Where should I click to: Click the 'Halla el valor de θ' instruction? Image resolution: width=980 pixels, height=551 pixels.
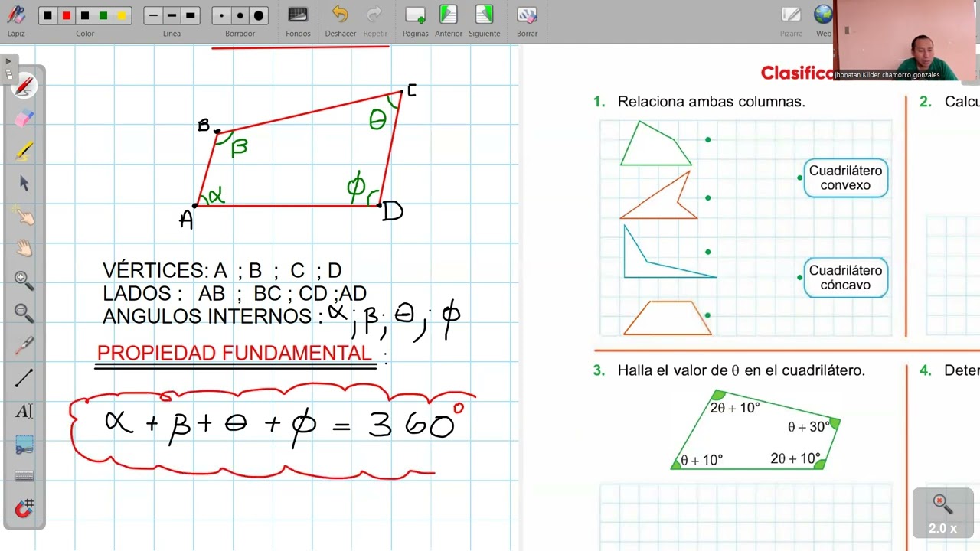(x=741, y=370)
